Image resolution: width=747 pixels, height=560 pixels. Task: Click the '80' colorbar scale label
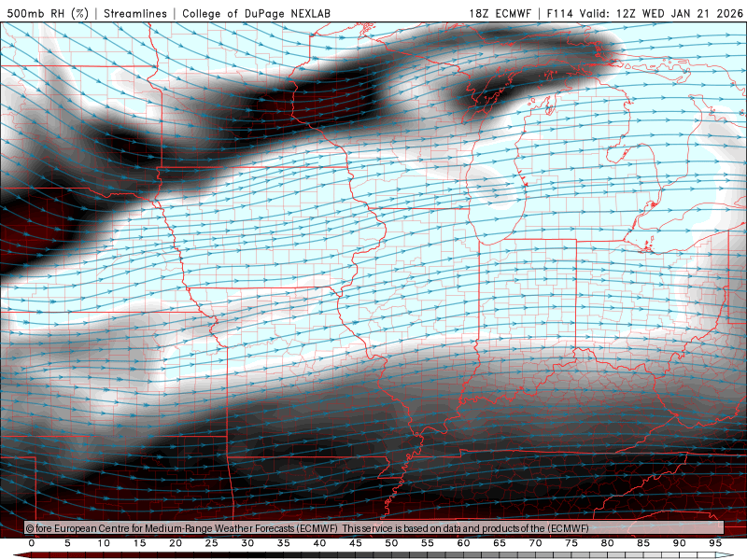pyautogui.click(x=608, y=543)
